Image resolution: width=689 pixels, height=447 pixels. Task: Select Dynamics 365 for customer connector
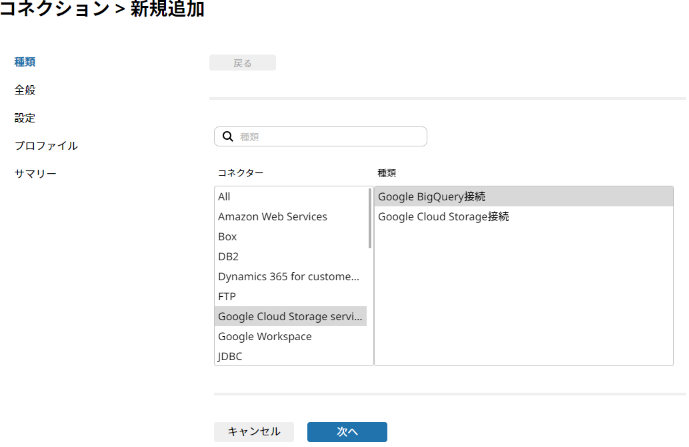click(291, 276)
